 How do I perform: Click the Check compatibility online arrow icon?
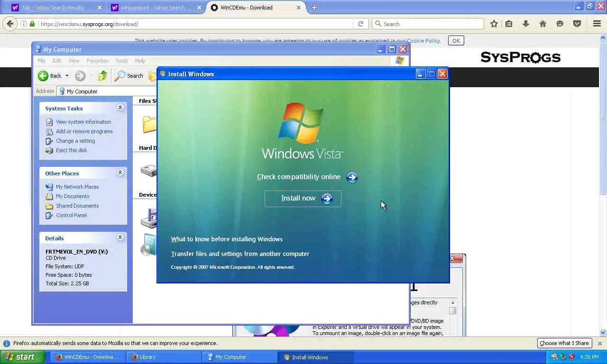click(352, 177)
